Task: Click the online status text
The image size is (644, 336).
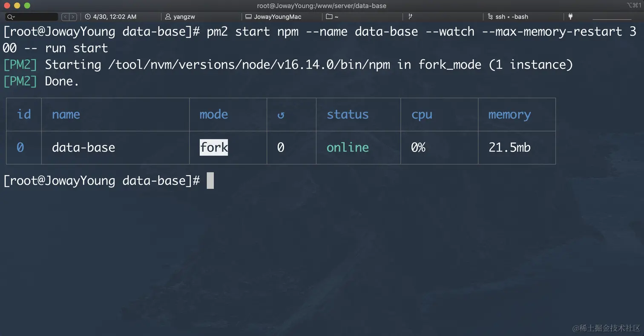Action: (348, 147)
